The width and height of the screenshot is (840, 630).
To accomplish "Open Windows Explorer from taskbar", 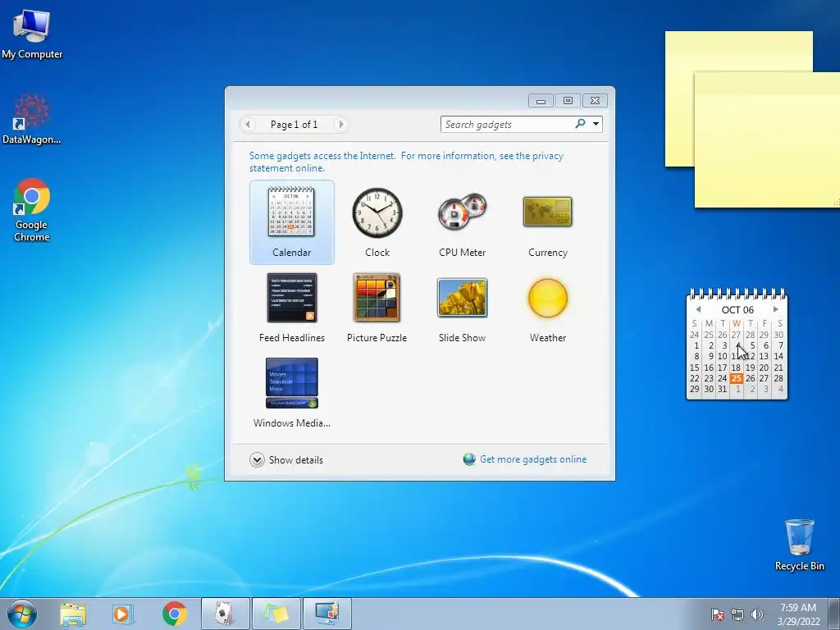I will point(72,614).
